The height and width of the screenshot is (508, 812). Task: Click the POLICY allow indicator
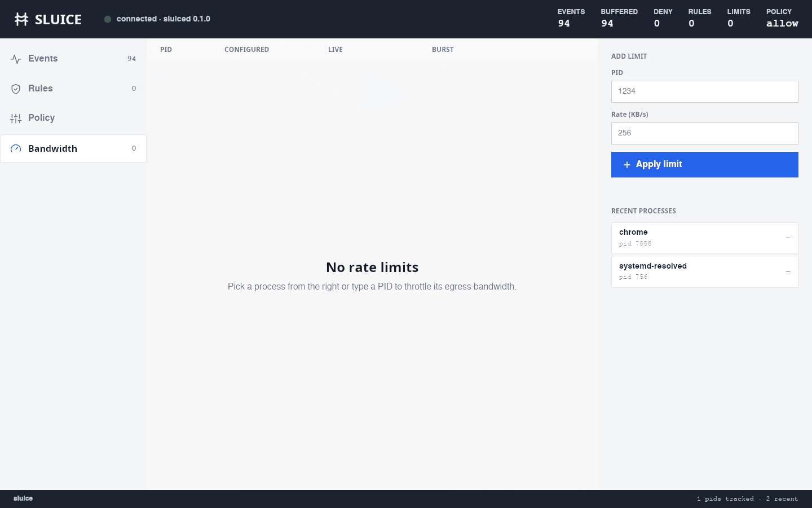click(x=782, y=18)
